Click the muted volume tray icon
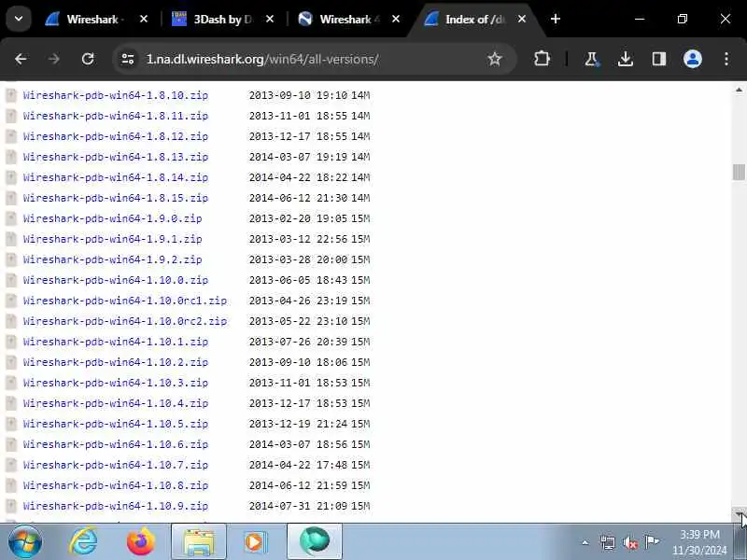This screenshot has height=560, width=747. pyautogui.click(x=630, y=542)
